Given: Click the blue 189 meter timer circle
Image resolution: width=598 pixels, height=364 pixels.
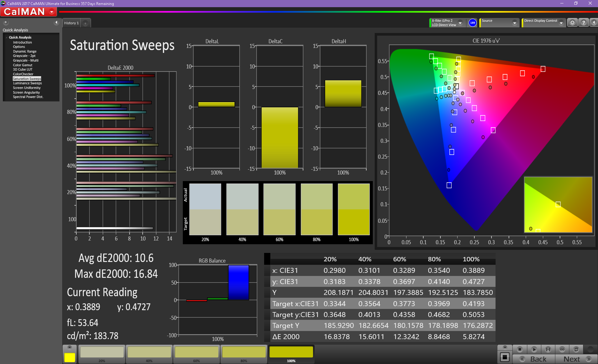Looking at the screenshot, I should coord(472,23).
